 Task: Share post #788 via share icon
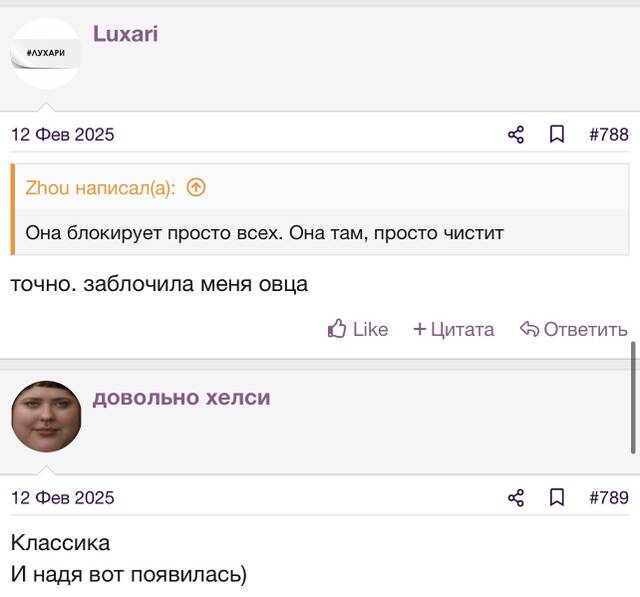(516, 135)
